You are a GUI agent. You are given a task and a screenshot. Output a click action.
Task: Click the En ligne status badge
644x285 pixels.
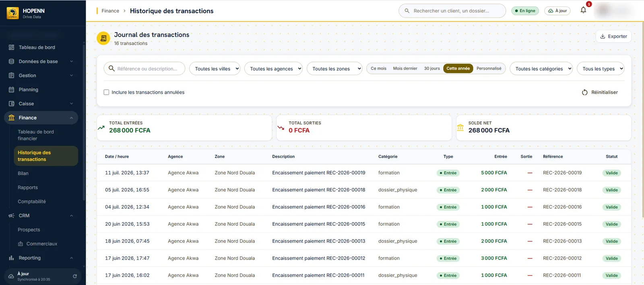(525, 11)
